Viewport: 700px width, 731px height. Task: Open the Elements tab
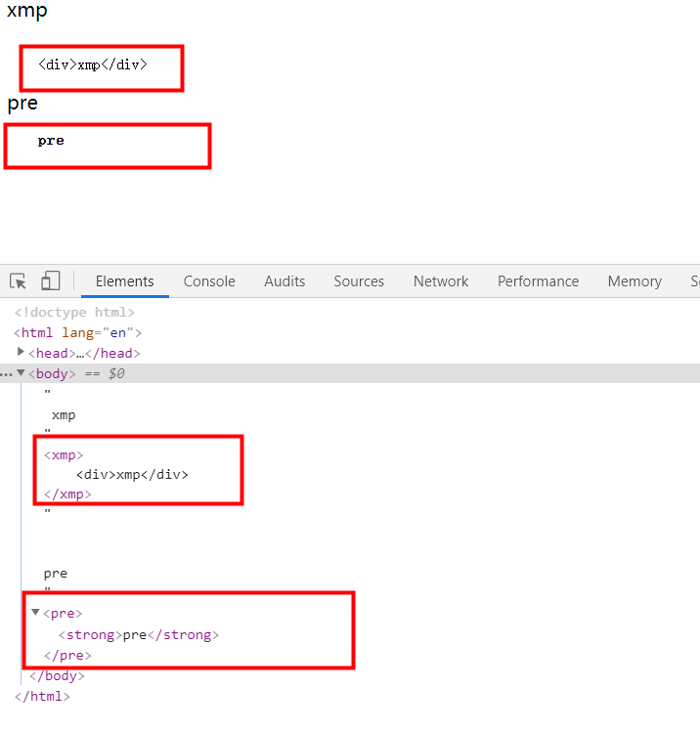(124, 281)
